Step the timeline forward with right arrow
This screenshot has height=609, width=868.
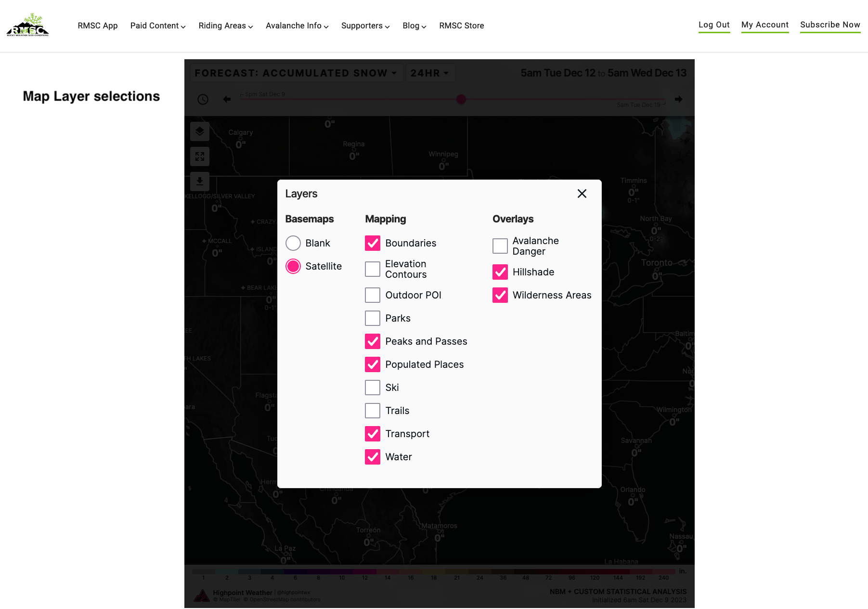tap(678, 99)
